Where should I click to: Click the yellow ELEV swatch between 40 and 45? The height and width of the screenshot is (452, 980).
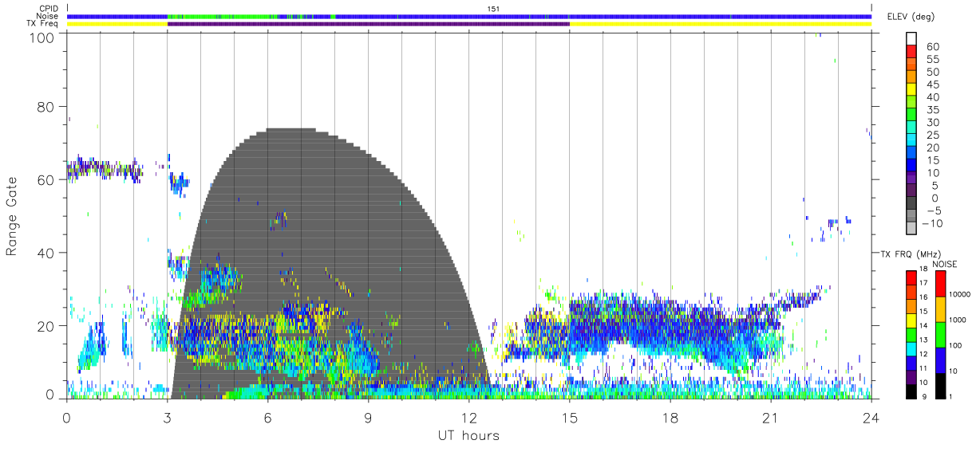click(x=912, y=88)
